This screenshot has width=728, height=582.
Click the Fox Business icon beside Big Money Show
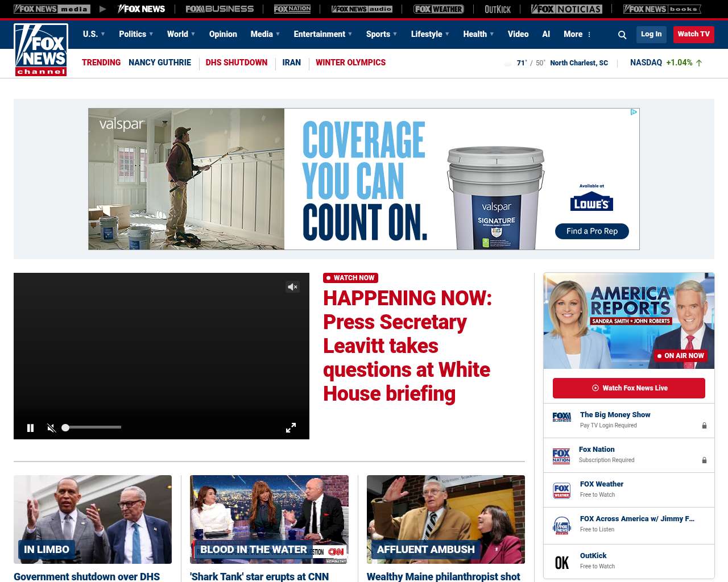(562, 418)
